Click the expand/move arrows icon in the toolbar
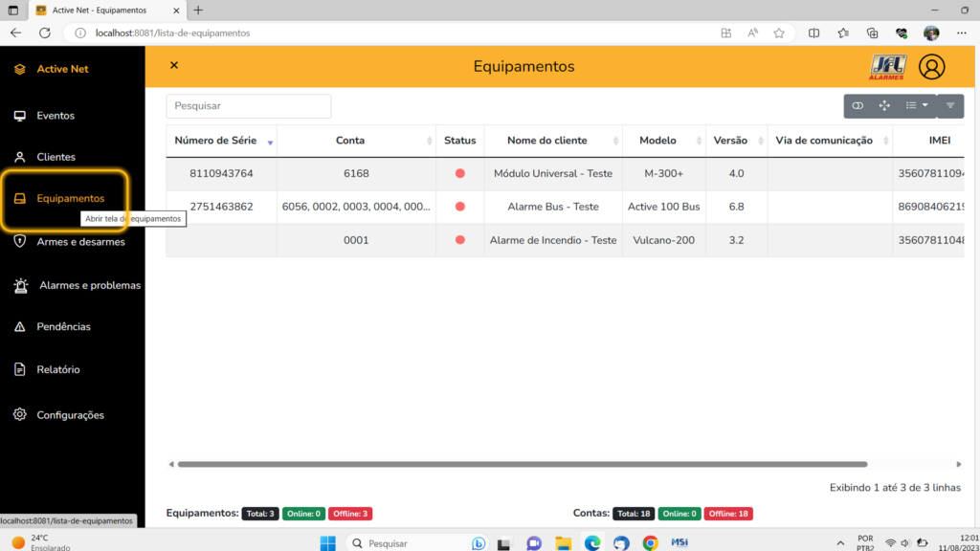This screenshot has width=980, height=551. (x=884, y=105)
